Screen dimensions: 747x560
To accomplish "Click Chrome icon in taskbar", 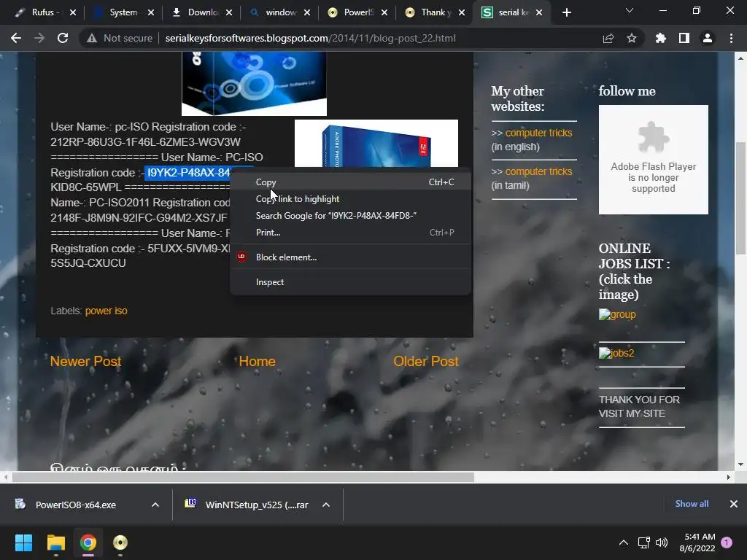I will tap(88, 542).
